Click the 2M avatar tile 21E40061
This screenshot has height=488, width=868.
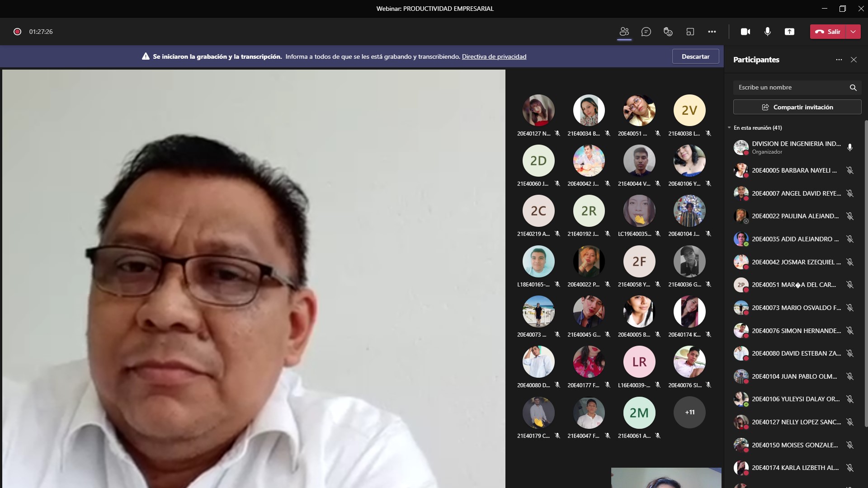point(639,413)
